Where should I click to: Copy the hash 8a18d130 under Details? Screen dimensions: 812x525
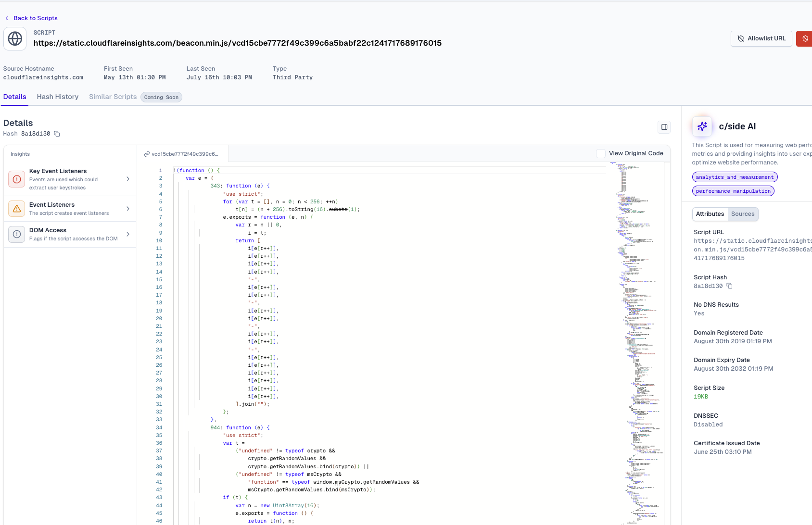click(x=57, y=134)
